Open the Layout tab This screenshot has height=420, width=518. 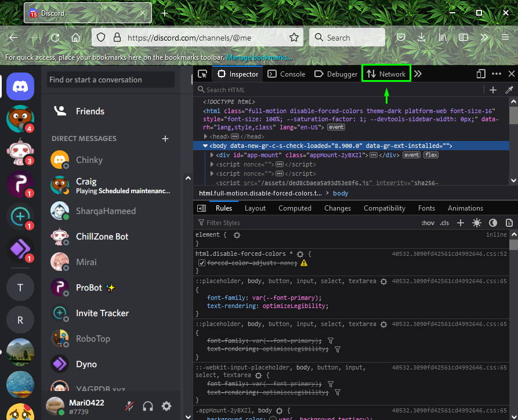coord(255,208)
